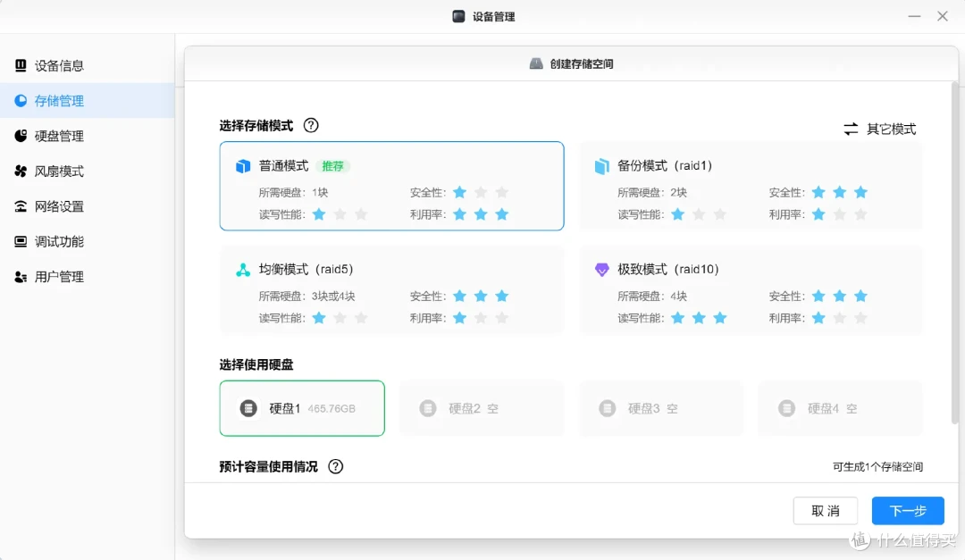Viewport: 965px width, 560px height.
Task: Click 所需硬盘: 4块 in 极致模式
Action: click(651, 296)
